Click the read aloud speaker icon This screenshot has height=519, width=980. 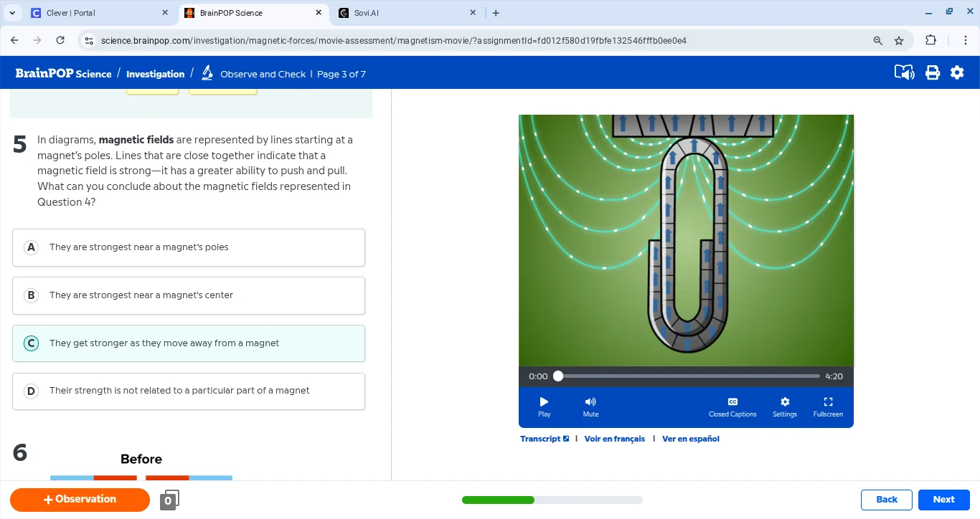[904, 72]
